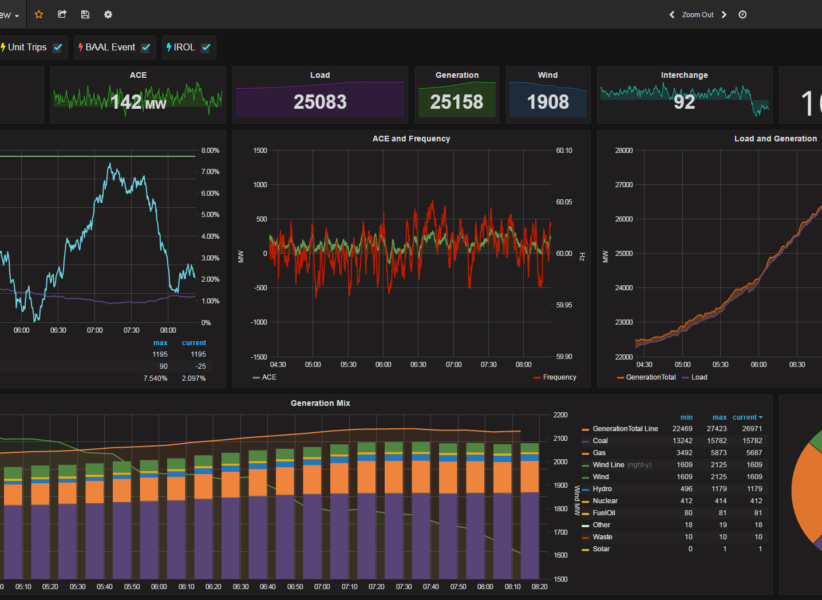This screenshot has height=600, width=822.
Task: Select Other legend entry
Action: tap(601, 525)
